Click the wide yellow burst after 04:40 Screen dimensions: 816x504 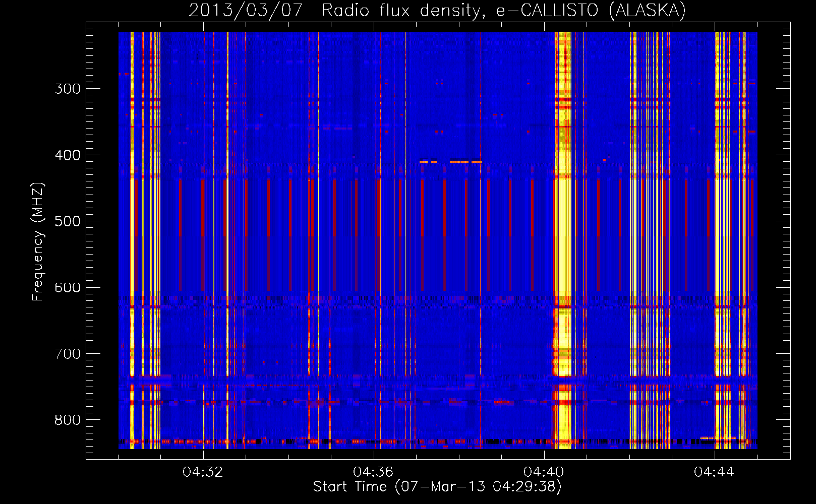(562, 240)
